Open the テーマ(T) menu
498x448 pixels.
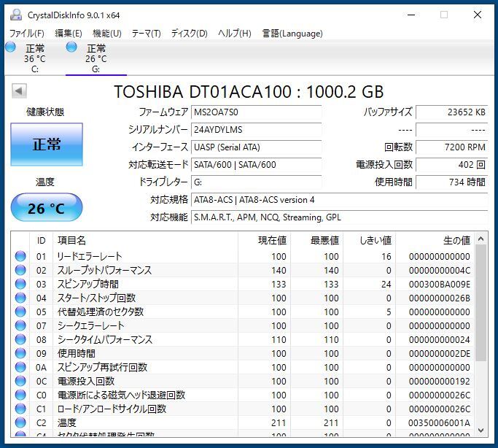tap(147, 34)
